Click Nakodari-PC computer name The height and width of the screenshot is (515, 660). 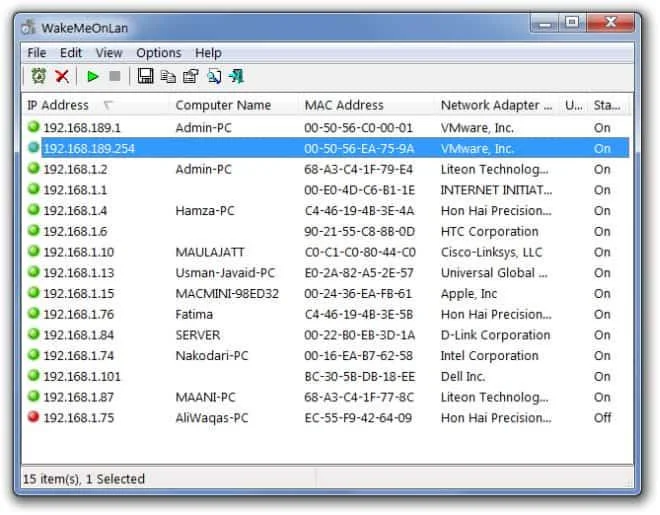pos(211,356)
